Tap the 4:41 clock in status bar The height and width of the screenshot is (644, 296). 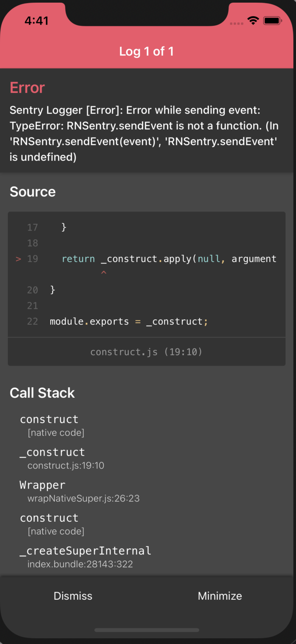pos(37,21)
